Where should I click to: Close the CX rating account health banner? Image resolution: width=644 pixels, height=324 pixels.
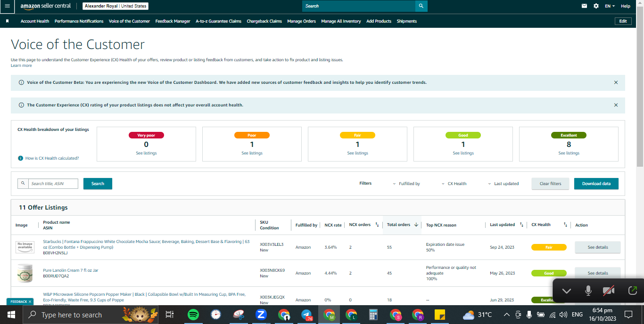(616, 105)
